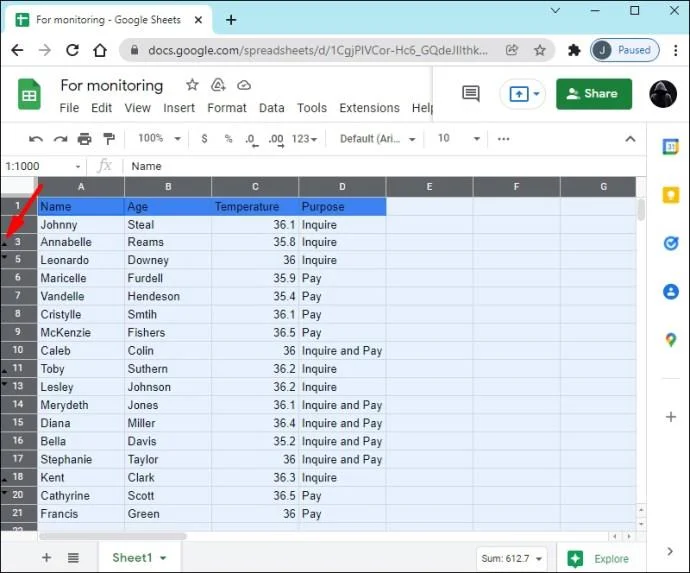Image resolution: width=690 pixels, height=573 pixels.
Task: Show the side panel chevron
Action: [x=670, y=551]
